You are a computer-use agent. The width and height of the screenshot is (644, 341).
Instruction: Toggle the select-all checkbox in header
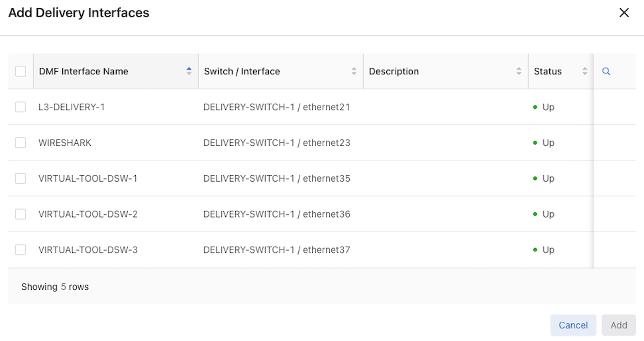pyautogui.click(x=21, y=72)
